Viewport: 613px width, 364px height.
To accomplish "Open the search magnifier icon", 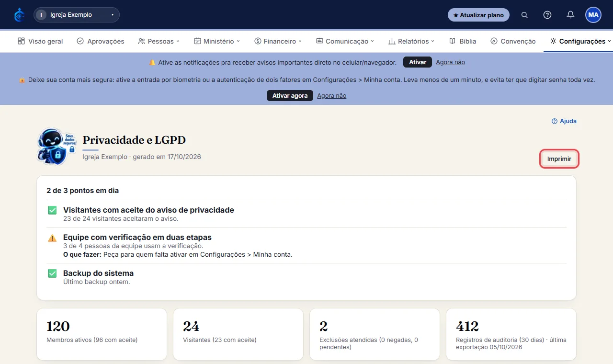I will [x=524, y=15].
